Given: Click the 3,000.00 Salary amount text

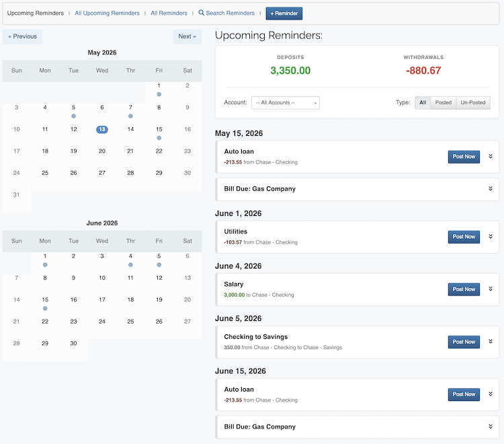Looking at the screenshot, I should (235, 295).
